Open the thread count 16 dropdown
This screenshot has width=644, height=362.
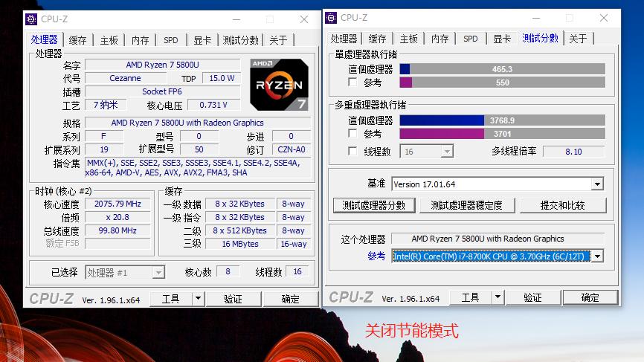click(447, 152)
